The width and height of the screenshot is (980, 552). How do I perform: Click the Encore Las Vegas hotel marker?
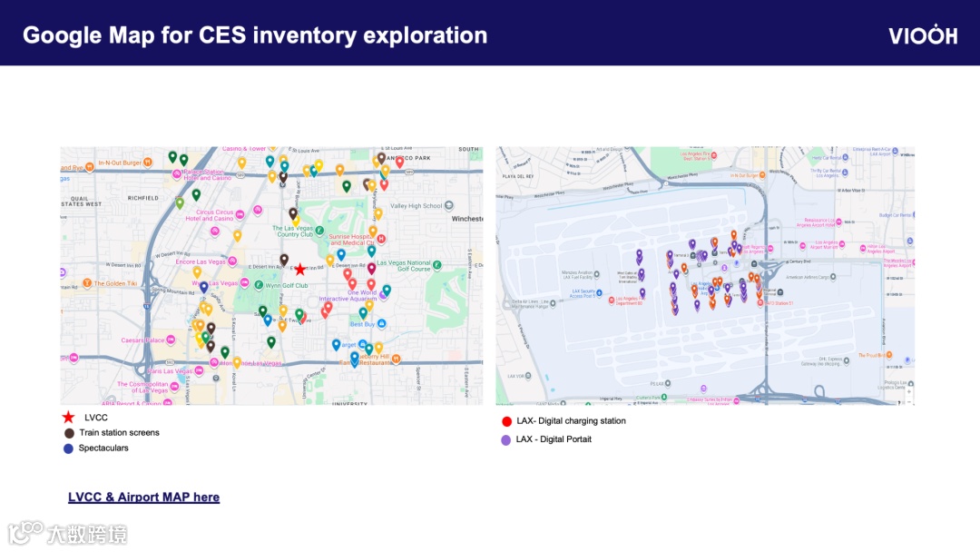[x=232, y=261]
